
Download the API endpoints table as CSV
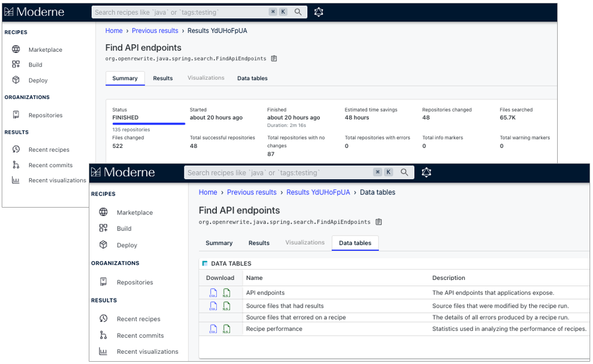(x=213, y=292)
